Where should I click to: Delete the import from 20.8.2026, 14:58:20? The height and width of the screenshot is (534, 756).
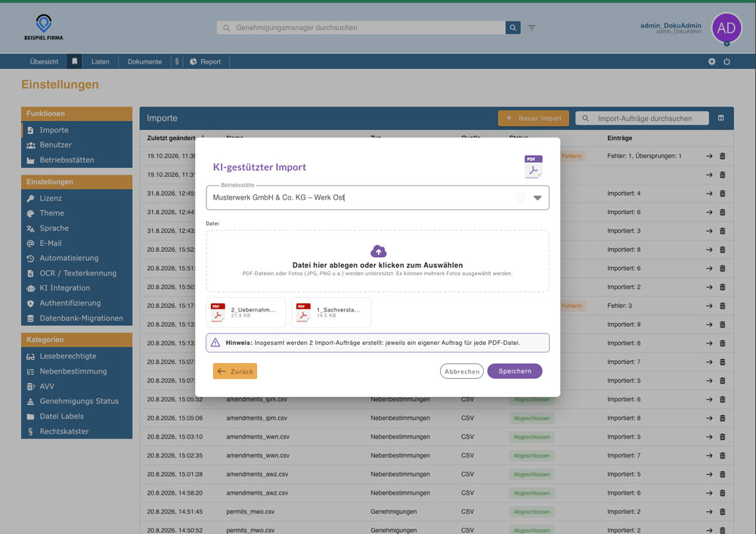click(x=722, y=493)
